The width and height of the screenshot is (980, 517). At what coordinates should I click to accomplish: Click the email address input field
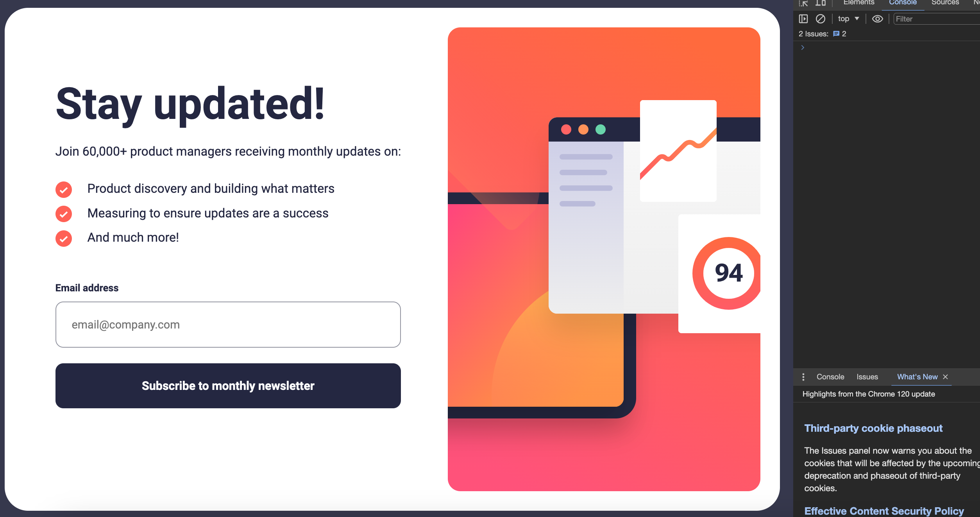click(x=228, y=324)
